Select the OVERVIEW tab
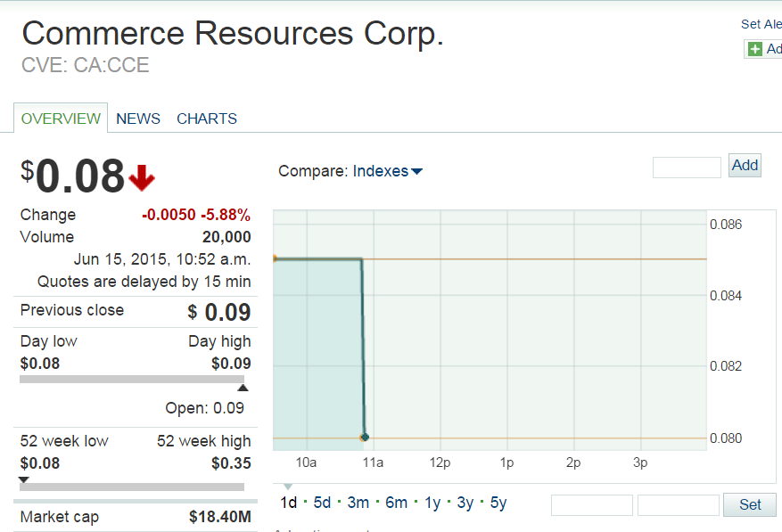Viewport: 782px width, 532px height. (x=61, y=118)
